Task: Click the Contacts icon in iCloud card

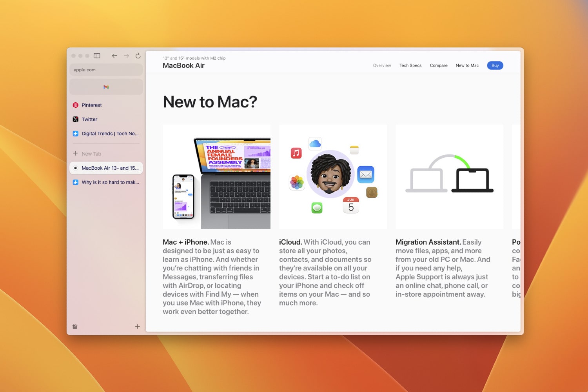Action: click(372, 192)
